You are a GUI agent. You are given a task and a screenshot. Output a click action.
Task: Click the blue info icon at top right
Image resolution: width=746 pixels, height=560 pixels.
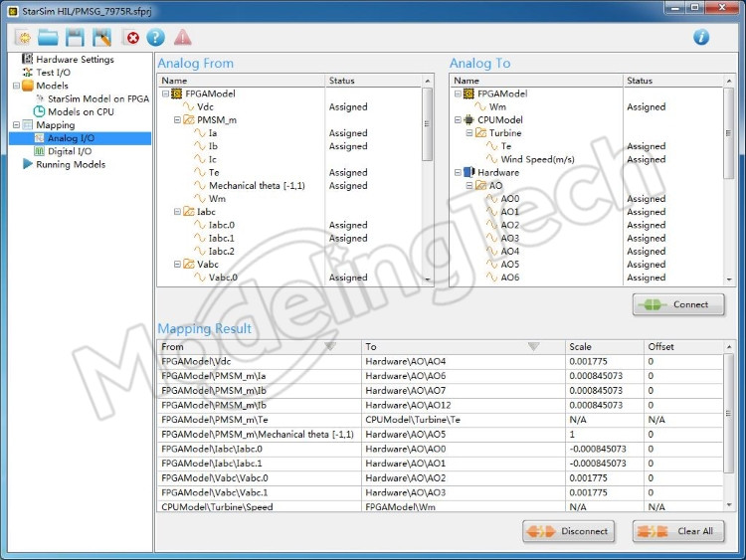(701, 37)
